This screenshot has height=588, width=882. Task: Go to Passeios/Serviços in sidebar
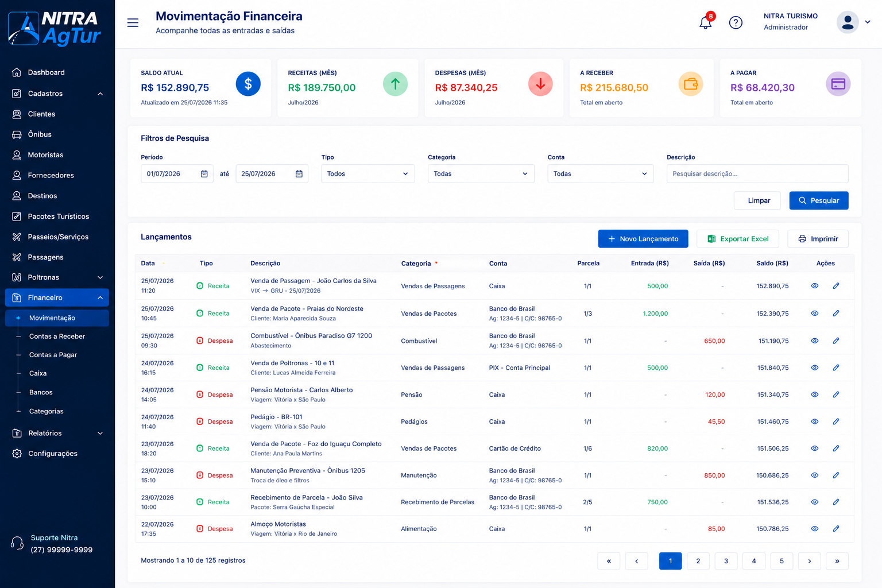click(x=57, y=237)
